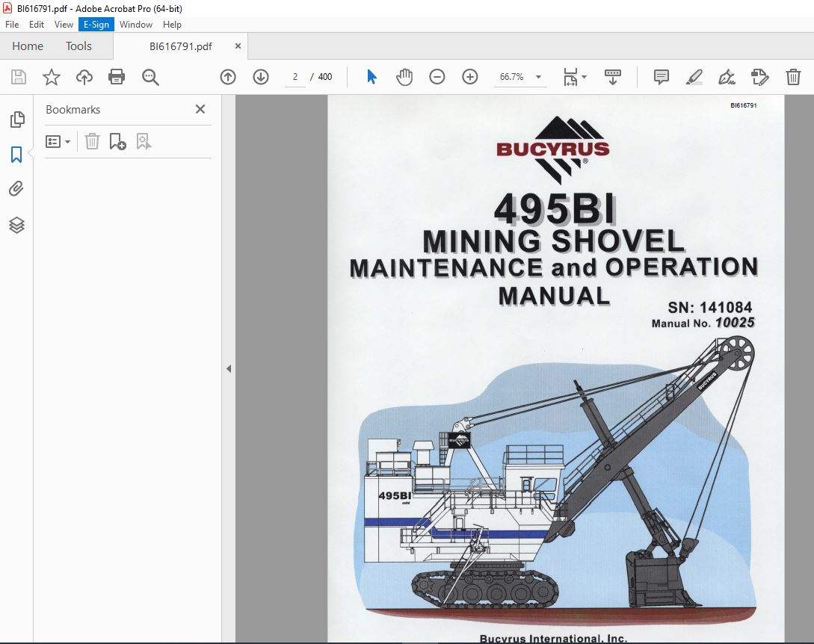Image resolution: width=814 pixels, height=644 pixels.
Task: Add file to starred favorites
Action: point(52,77)
